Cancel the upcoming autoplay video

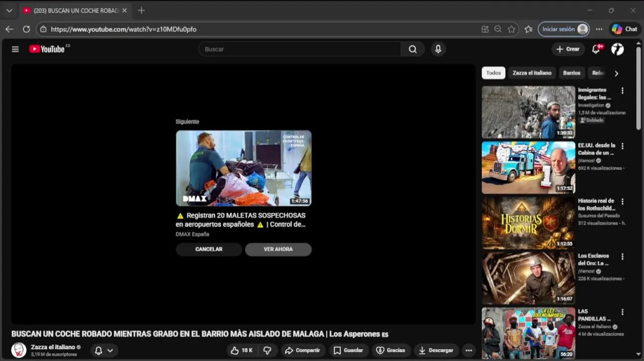[x=209, y=249]
